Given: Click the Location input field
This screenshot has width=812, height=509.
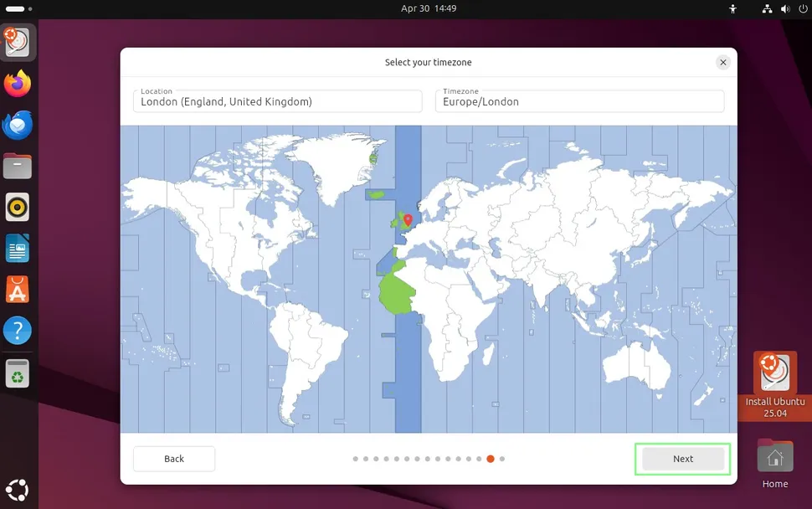Looking at the screenshot, I should pyautogui.click(x=277, y=101).
